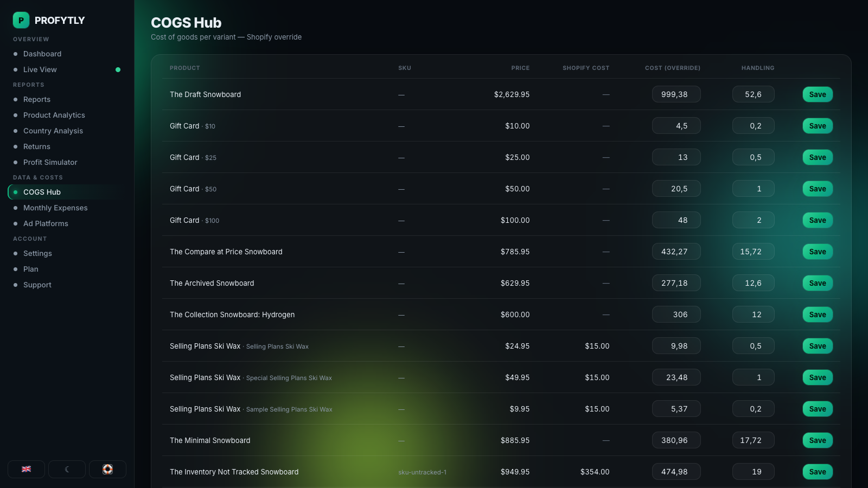Click the SKU column header

[x=405, y=68]
